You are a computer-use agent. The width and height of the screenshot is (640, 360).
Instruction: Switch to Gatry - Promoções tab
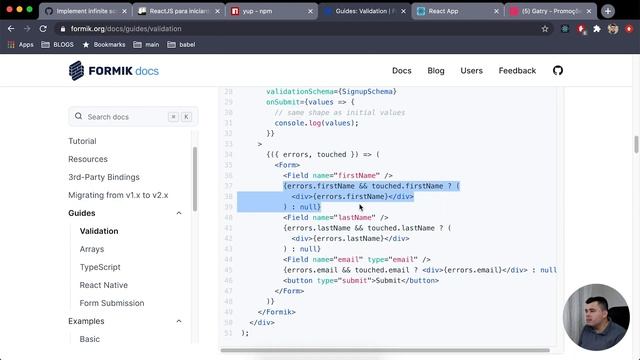pyautogui.click(x=551, y=11)
